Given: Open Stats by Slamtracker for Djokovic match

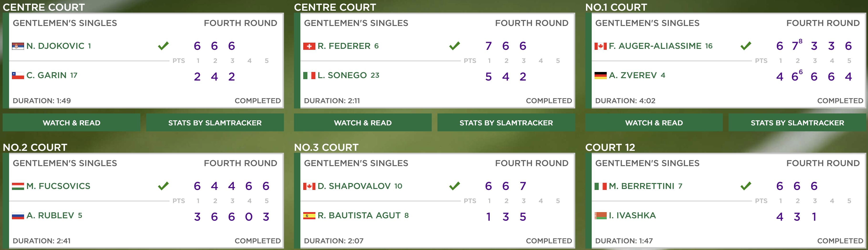Looking at the screenshot, I should tap(215, 123).
